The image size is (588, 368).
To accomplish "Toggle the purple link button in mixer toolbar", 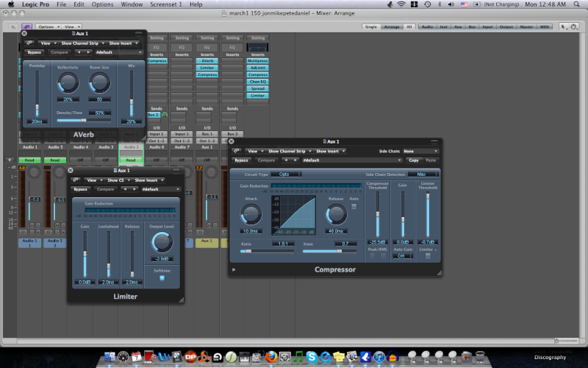I will [26, 26].
